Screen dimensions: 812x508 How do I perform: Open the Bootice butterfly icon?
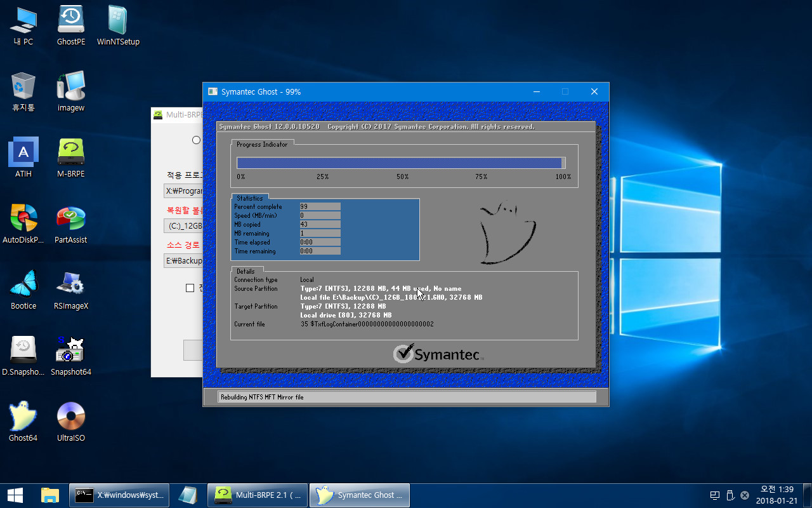coord(23,290)
